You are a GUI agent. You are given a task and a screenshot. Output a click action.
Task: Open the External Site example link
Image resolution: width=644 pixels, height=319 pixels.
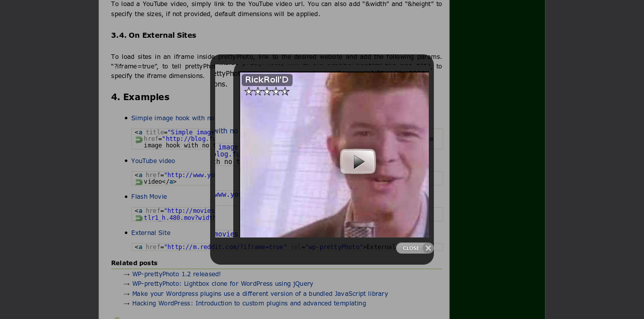[151, 233]
